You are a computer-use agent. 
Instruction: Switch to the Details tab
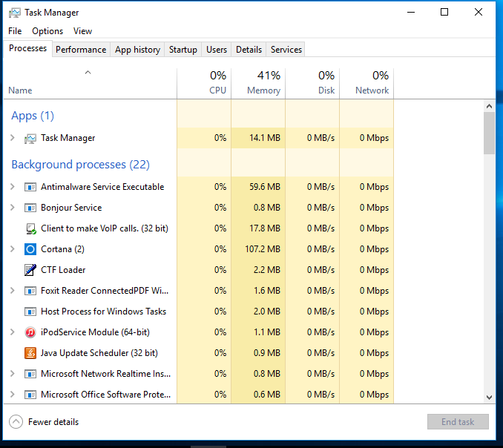249,50
